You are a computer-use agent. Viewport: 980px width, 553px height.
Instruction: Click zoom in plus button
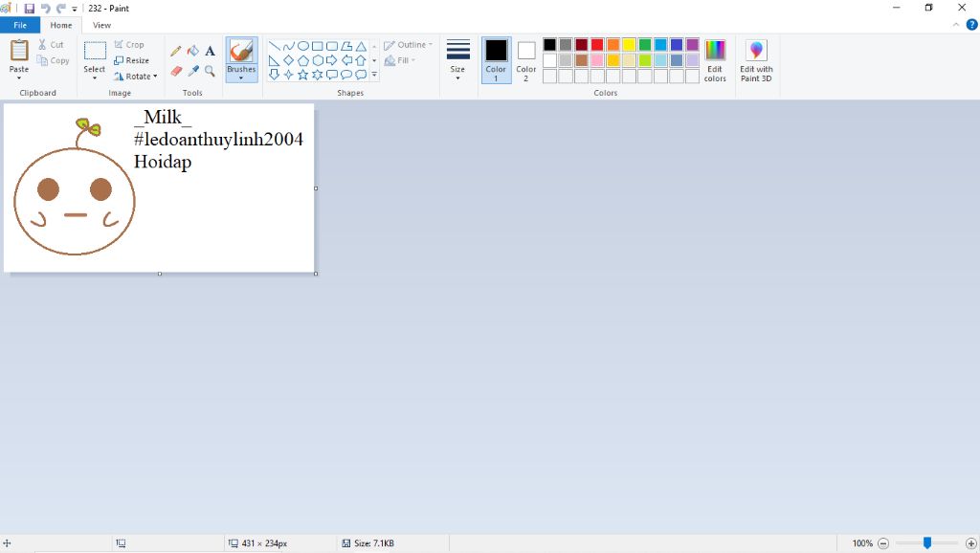[x=971, y=543]
